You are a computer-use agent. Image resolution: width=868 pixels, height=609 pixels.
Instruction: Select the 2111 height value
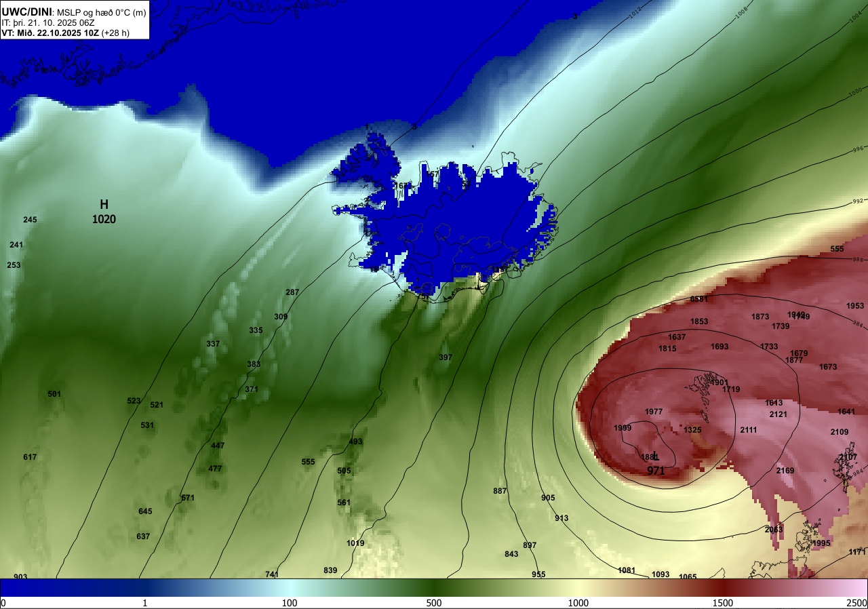tap(749, 430)
